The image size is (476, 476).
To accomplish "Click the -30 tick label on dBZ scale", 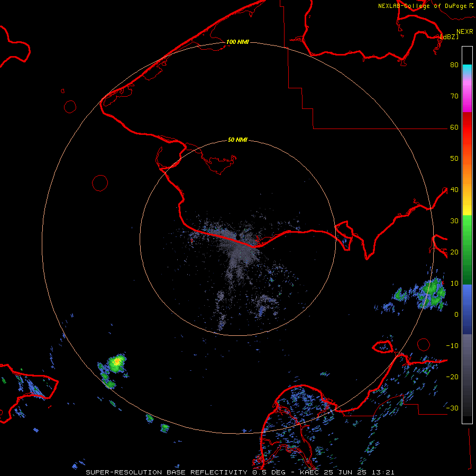I will 452,408.
